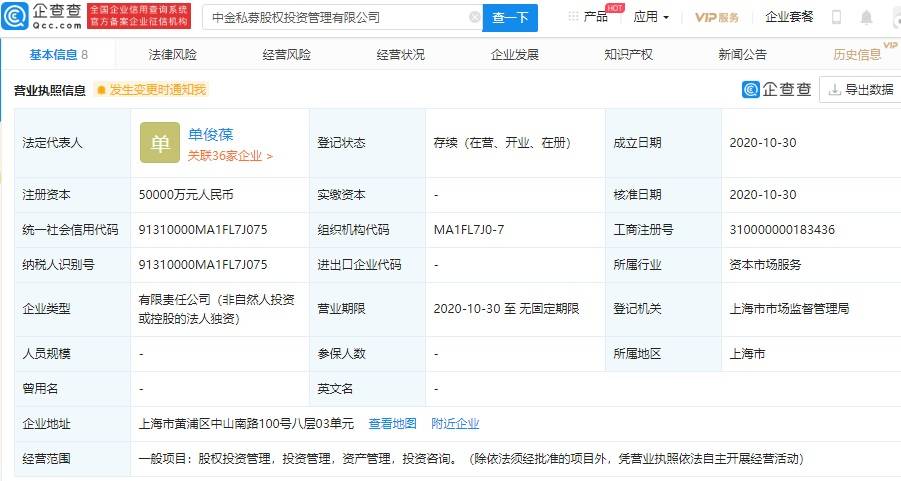901x481 pixels.
Task: Select address 上海市黄浦区中山南路100号八层03单元
Action: pyautogui.click(x=246, y=424)
